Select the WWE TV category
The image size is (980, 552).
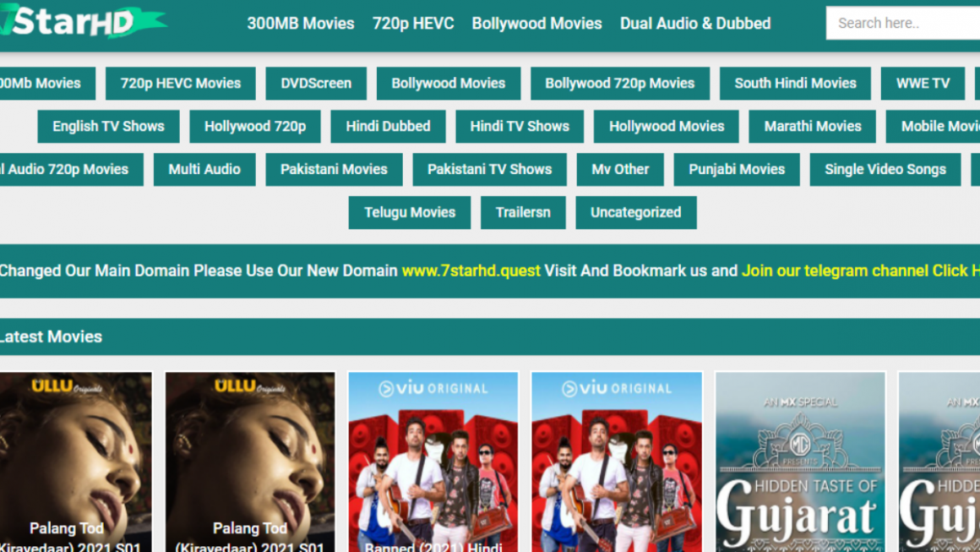tap(923, 83)
